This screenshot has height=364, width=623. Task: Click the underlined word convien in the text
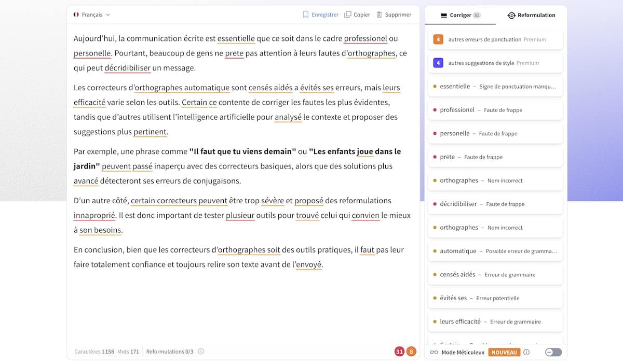tap(365, 215)
